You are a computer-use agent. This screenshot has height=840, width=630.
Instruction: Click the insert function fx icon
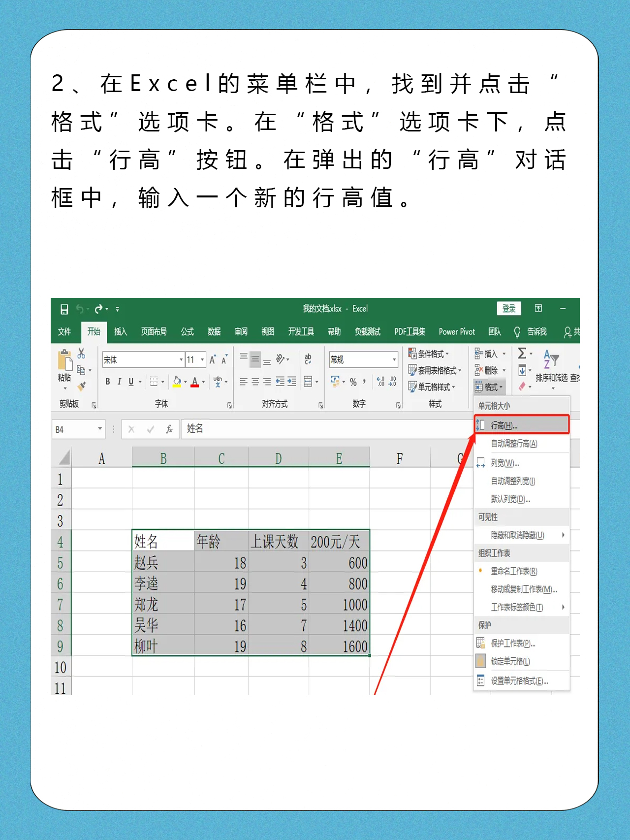click(x=169, y=429)
